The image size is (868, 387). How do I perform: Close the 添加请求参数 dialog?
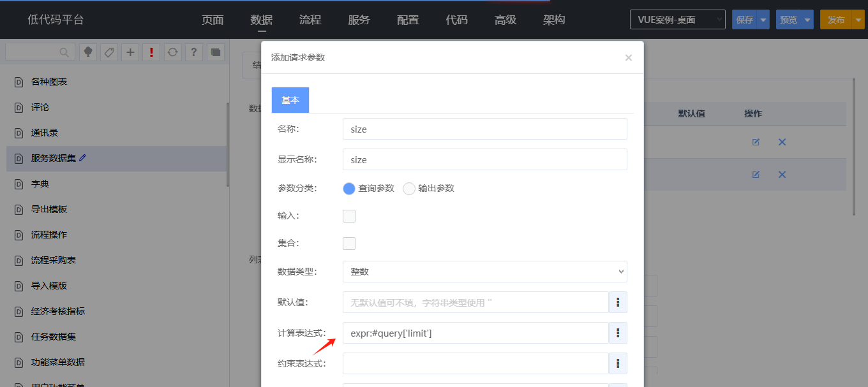(628, 57)
